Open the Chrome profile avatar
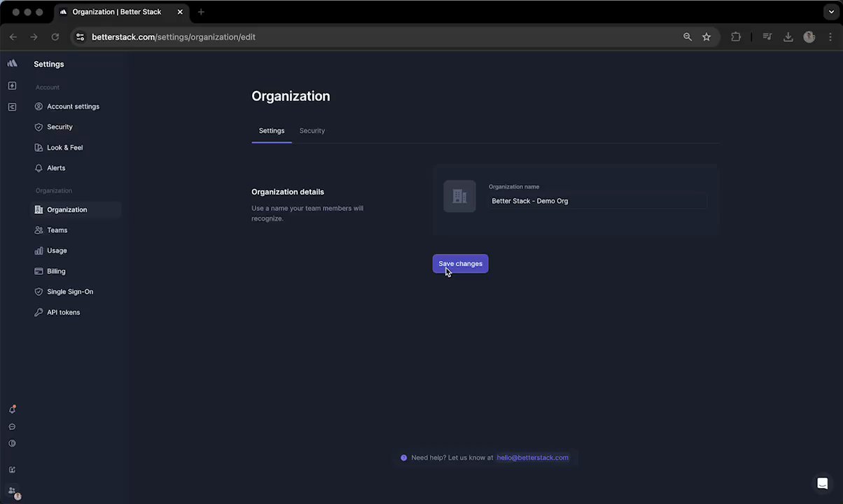This screenshot has height=504, width=843. (x=809, y=37)
